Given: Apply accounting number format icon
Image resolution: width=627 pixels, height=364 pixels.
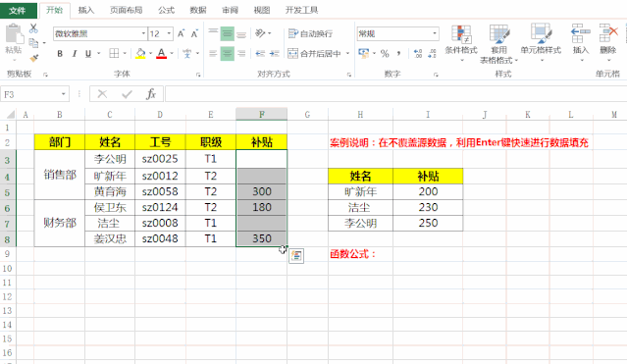Looking at the screenshot, I should tap(364, 54).
